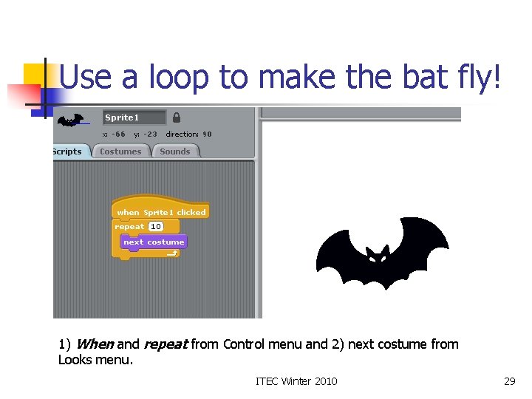The width and height of the screenshot is (532, 399).
Task: Click the bat sprite on the stage
Action: pos(383,253)
